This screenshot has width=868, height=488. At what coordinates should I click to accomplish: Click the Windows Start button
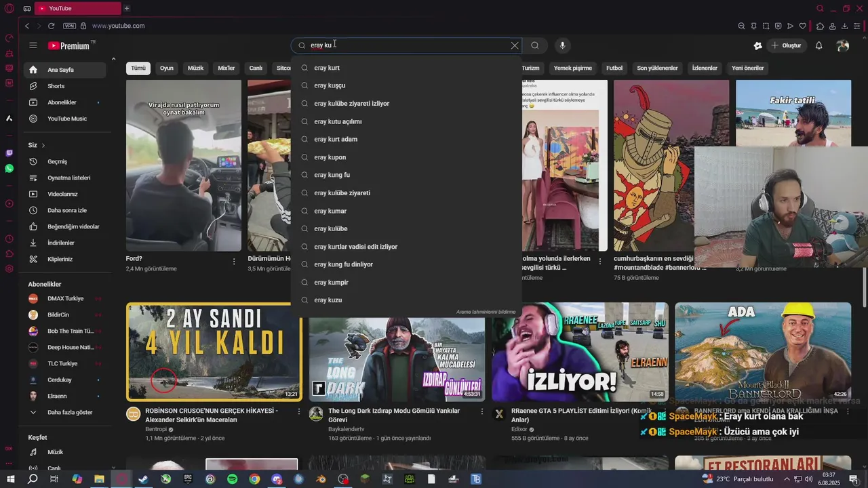pos(10,479)
